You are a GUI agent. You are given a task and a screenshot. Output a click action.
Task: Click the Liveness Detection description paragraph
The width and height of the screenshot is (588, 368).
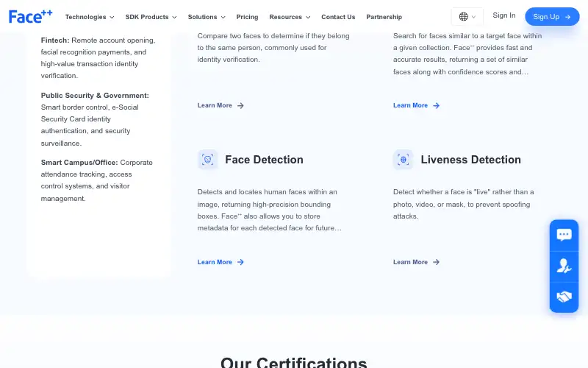(464, 204)
